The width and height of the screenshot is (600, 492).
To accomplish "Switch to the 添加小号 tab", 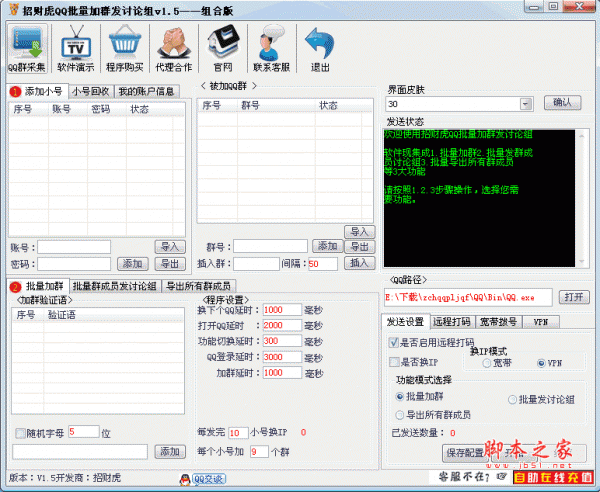I will coord(38,91).
